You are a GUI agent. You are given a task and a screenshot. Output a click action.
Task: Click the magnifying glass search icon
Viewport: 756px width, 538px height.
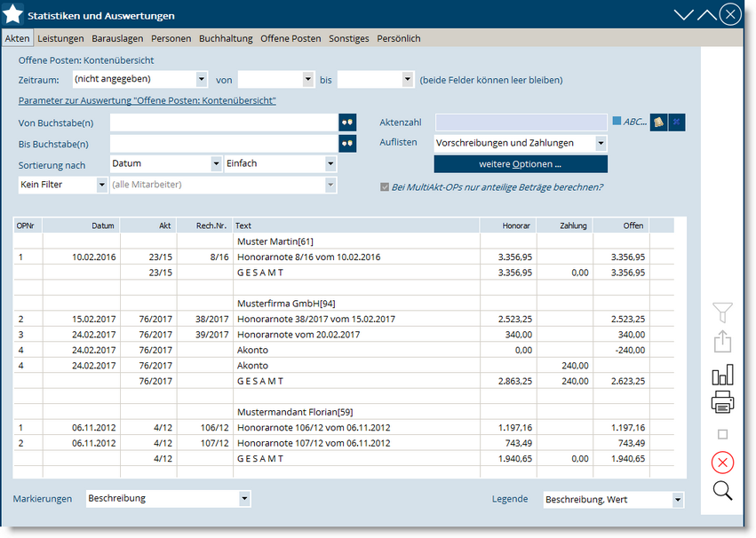click(x=722, y=491)
